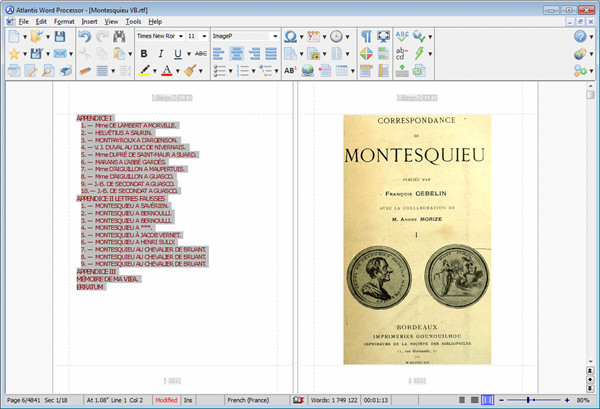Viewport: 600px width, 409px height.
Task: Click the vertical scrollbar thumb
Action: point(590,95)
